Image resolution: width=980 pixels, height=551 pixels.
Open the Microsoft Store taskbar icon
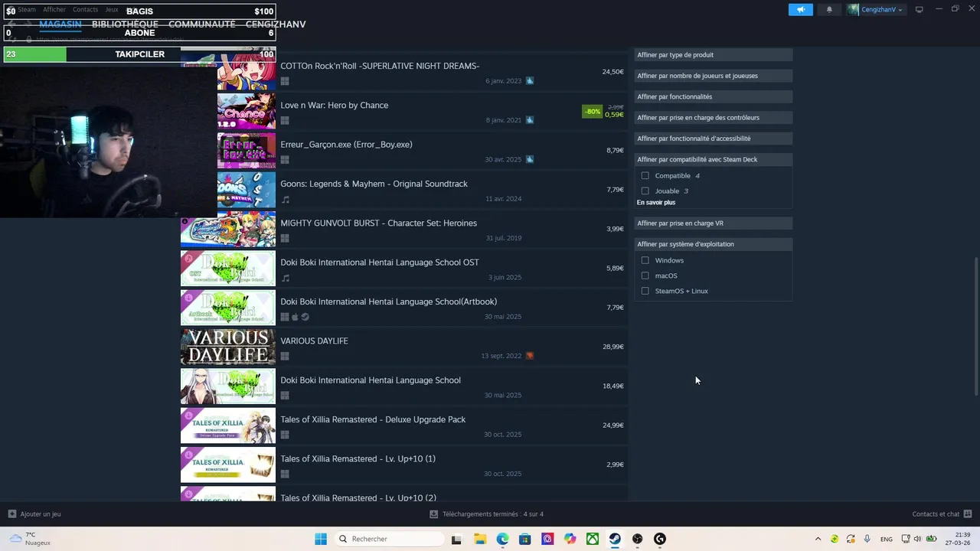[x=524, y=539]
